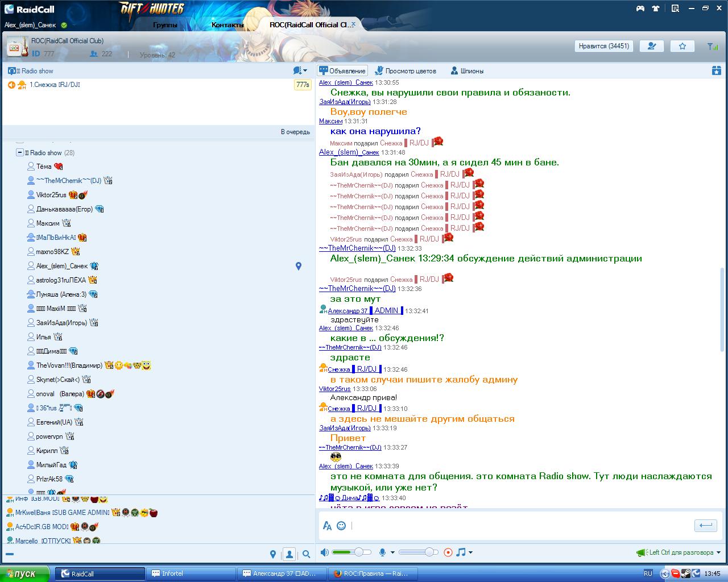Open Viktor25rus sender link at 13:33:06

(x=335, y=389)
